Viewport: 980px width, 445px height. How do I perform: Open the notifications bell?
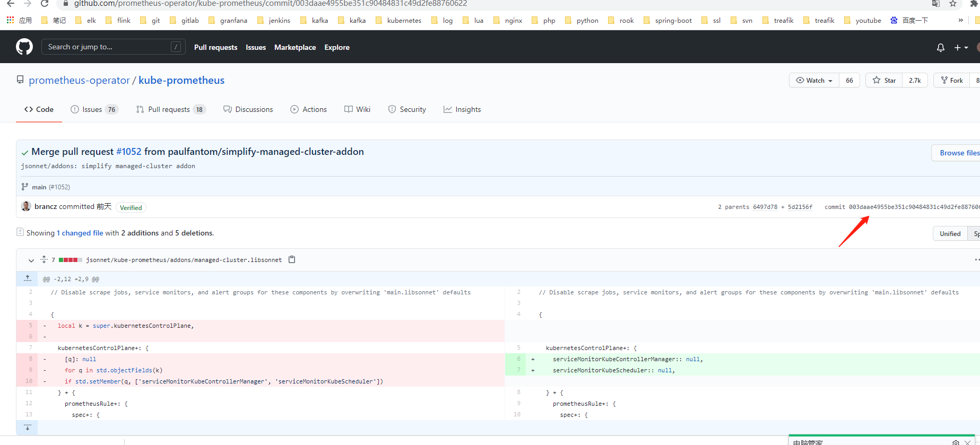pyautogui.click(x=940, y=47)
